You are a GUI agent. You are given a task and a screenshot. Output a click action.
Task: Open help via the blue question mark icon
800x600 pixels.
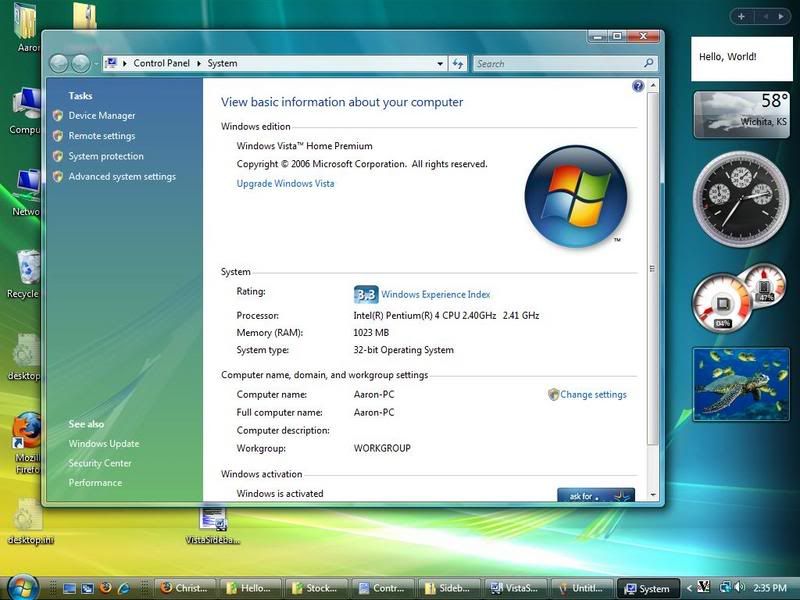coord(638,87)
